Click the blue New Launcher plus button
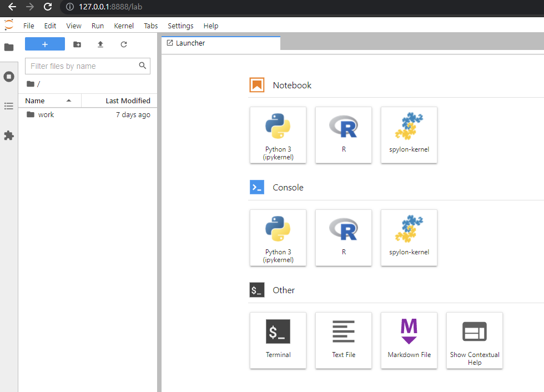The width and height of the screenshot is (544, 392). [x=45, y=44]
